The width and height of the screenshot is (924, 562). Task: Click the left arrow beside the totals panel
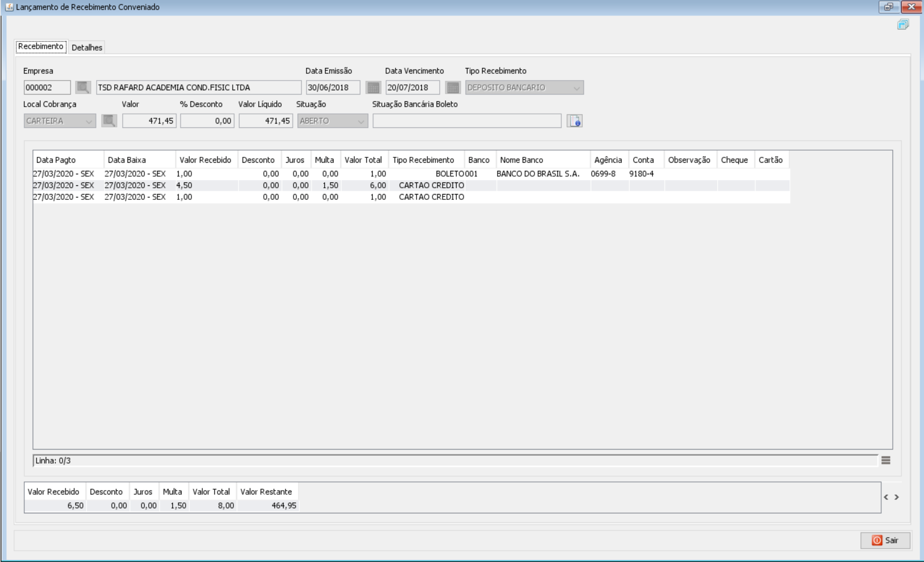coord(886,497)
